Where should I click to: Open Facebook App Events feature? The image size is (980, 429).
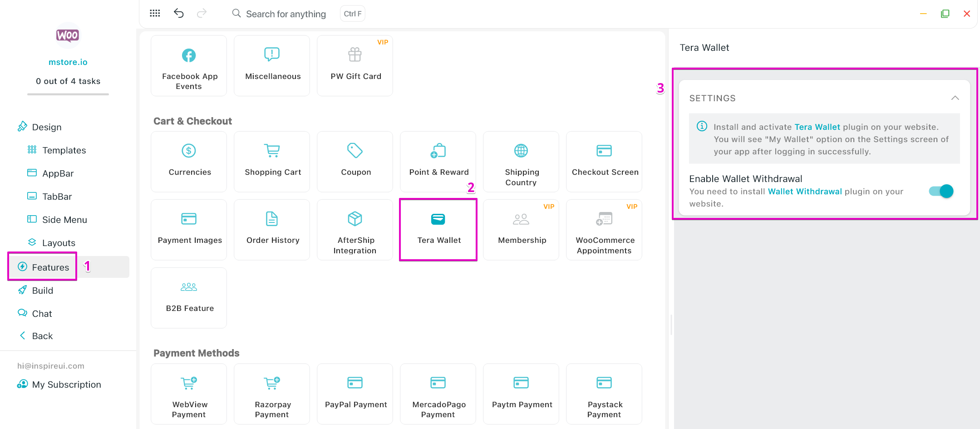[189, 65]
